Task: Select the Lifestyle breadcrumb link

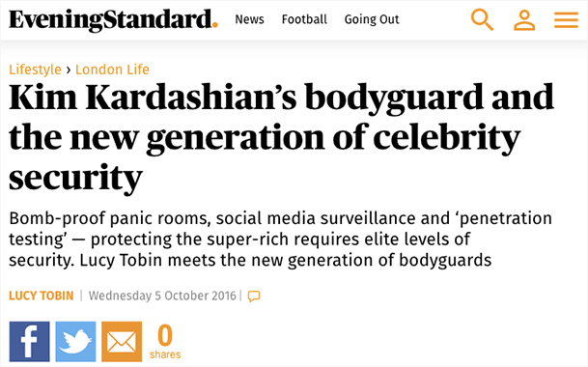Action: point(36,70)
